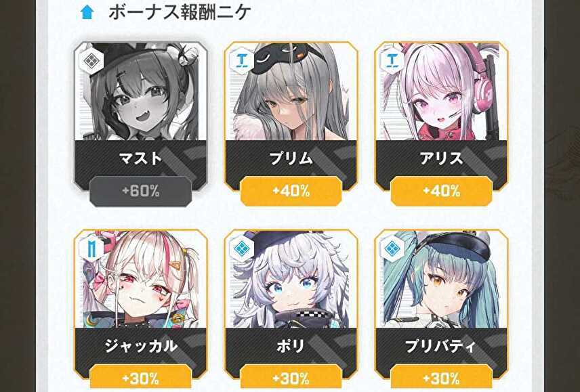
Task: Select the ポリ character portrait
Action: click(x=291, y=280)
